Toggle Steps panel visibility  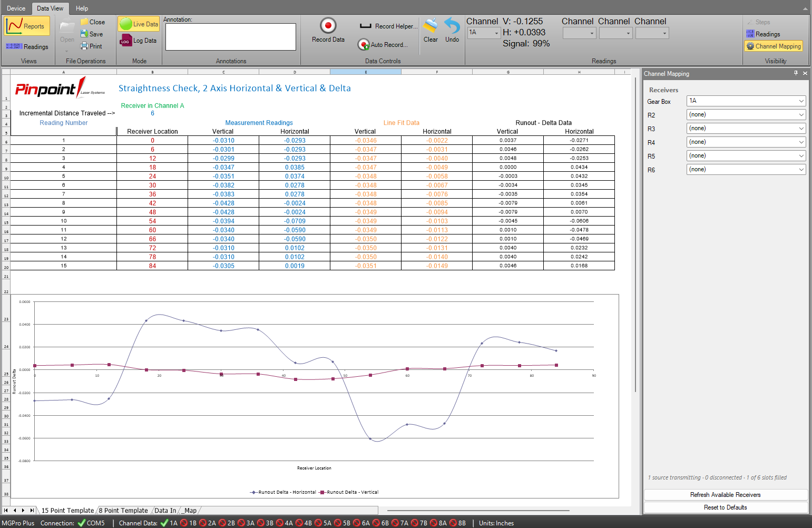[758, 22]
